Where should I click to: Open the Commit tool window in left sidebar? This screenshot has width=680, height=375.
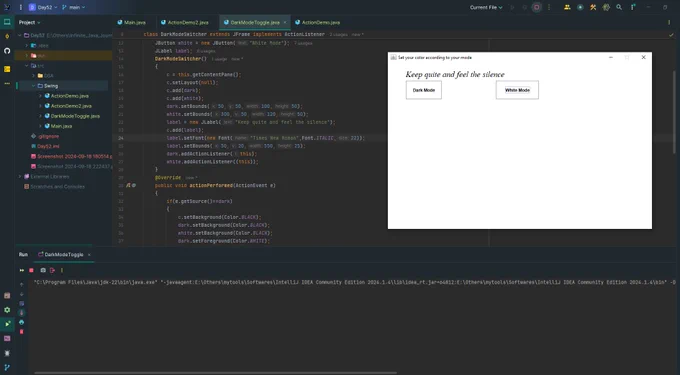click(x=7, y=36)
